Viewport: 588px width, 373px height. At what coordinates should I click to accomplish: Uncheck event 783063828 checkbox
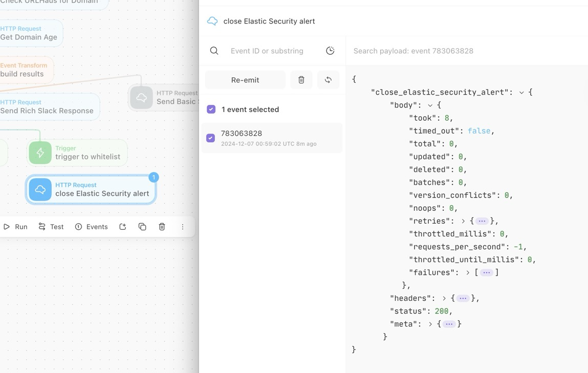click(211, 138)
